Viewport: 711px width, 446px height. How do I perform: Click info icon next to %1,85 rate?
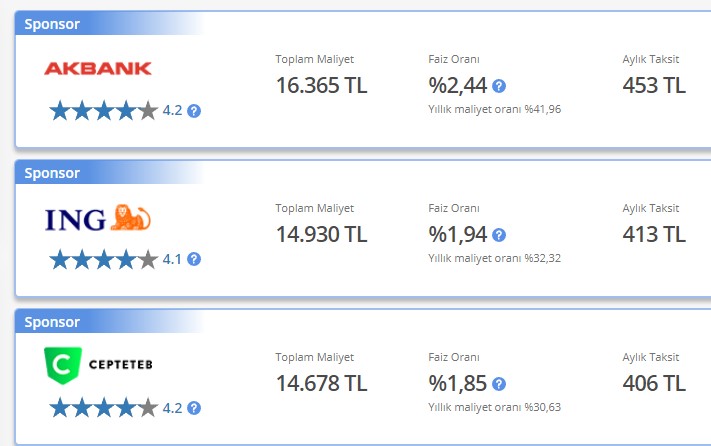coord(499,384)
